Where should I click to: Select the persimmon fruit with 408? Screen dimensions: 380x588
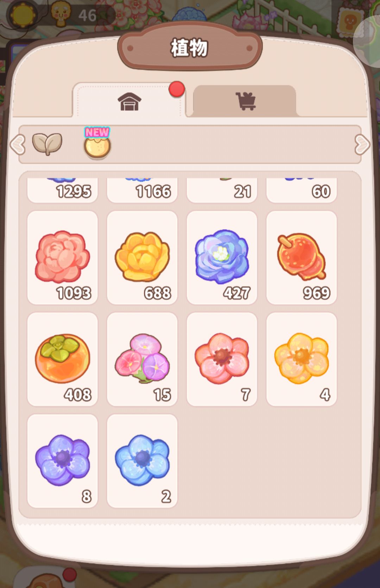tap(62, 359)
